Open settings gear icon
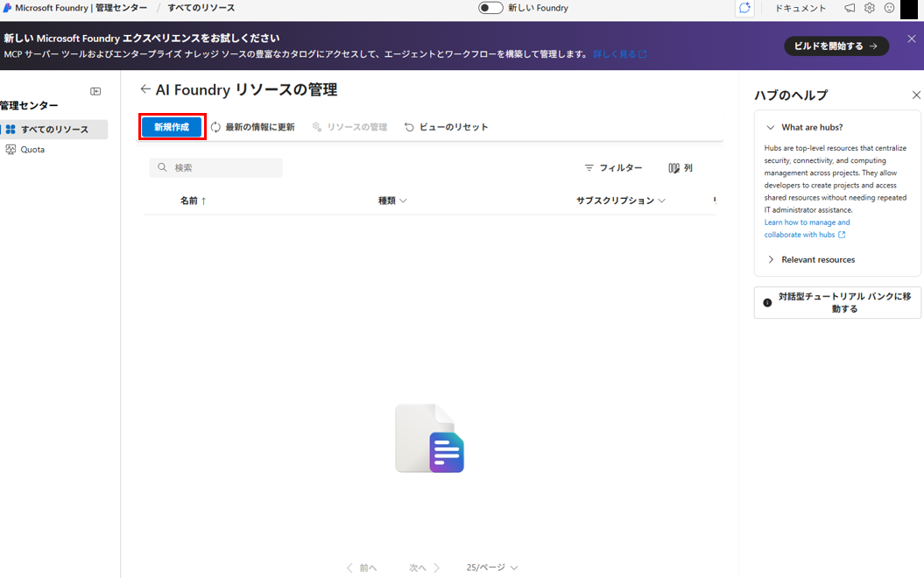The width and height of the screenshot is (924, 578). click(x=869, y=8)
